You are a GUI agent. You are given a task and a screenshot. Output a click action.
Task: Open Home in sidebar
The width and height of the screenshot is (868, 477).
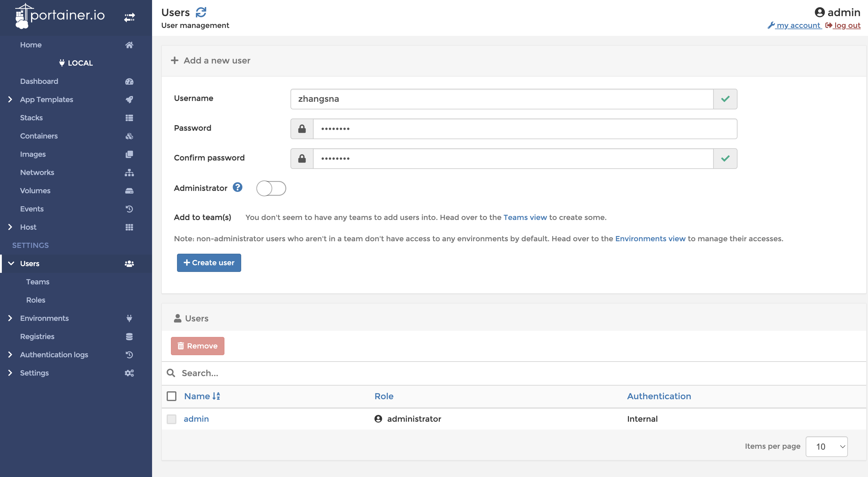(31, 45)
